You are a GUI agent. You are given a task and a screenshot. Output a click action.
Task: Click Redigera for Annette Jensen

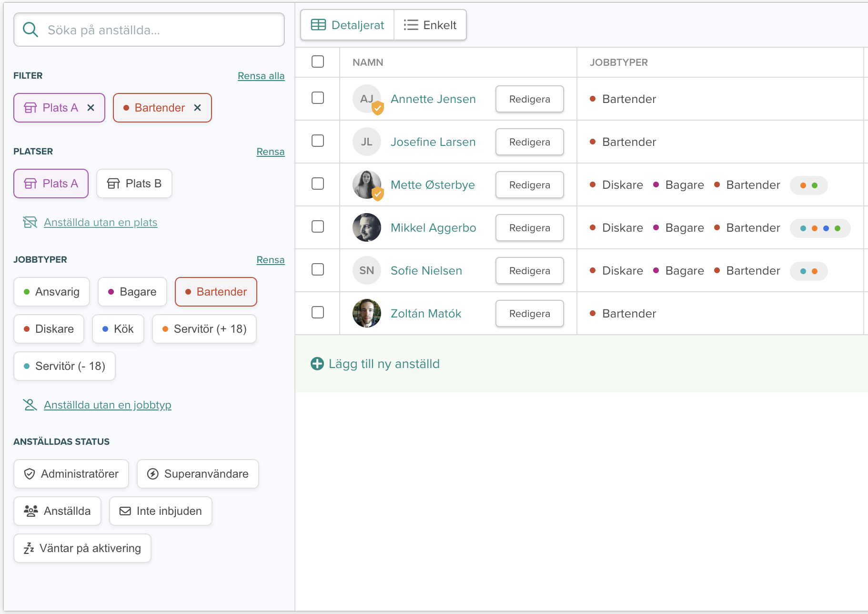point(529,99)
